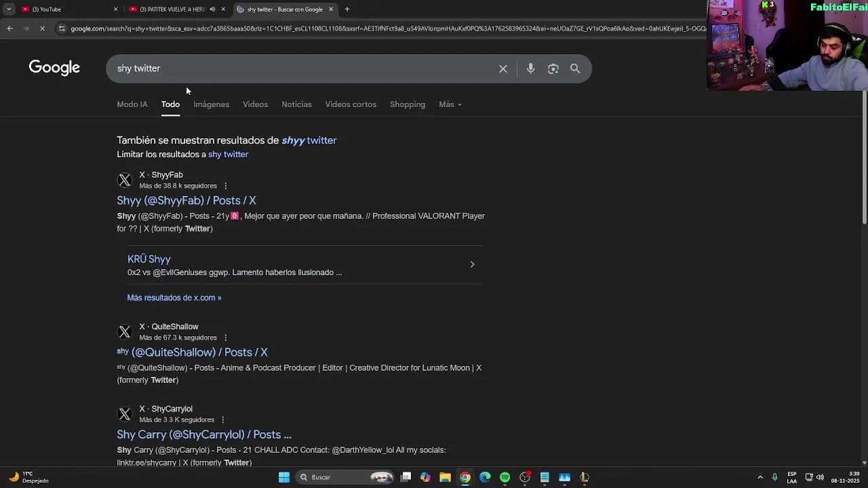Click the X logo beside the ShyyFab result
The image size is (868, 488).
tap(125, 180)
